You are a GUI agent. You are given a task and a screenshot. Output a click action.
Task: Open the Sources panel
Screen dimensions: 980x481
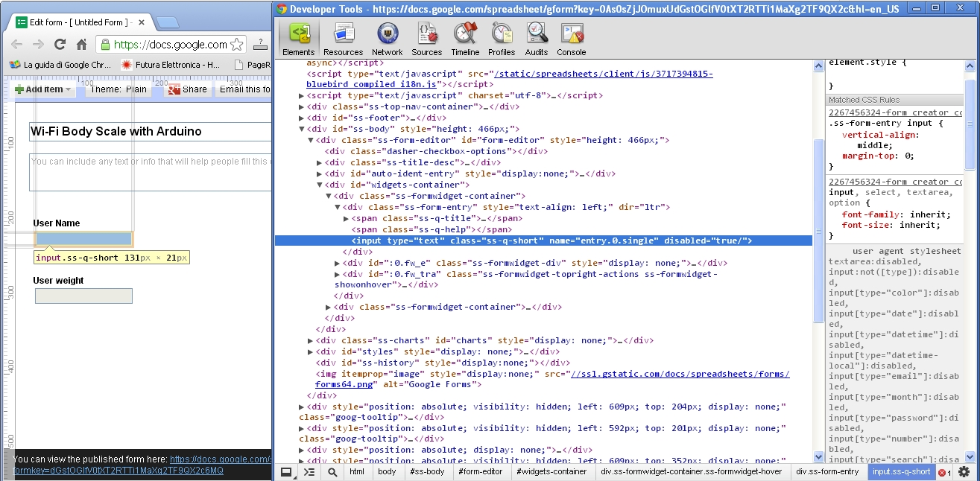tap(427, 39)
